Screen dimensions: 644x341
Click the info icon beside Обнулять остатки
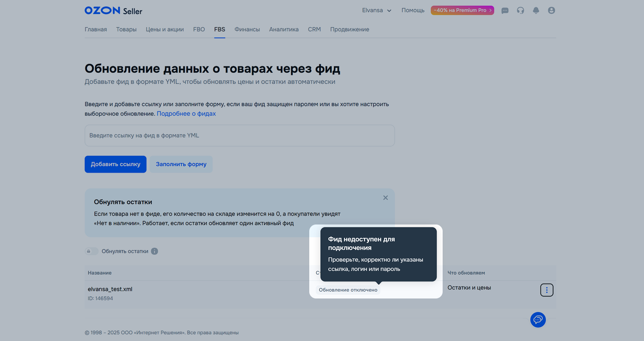[155, 251]
